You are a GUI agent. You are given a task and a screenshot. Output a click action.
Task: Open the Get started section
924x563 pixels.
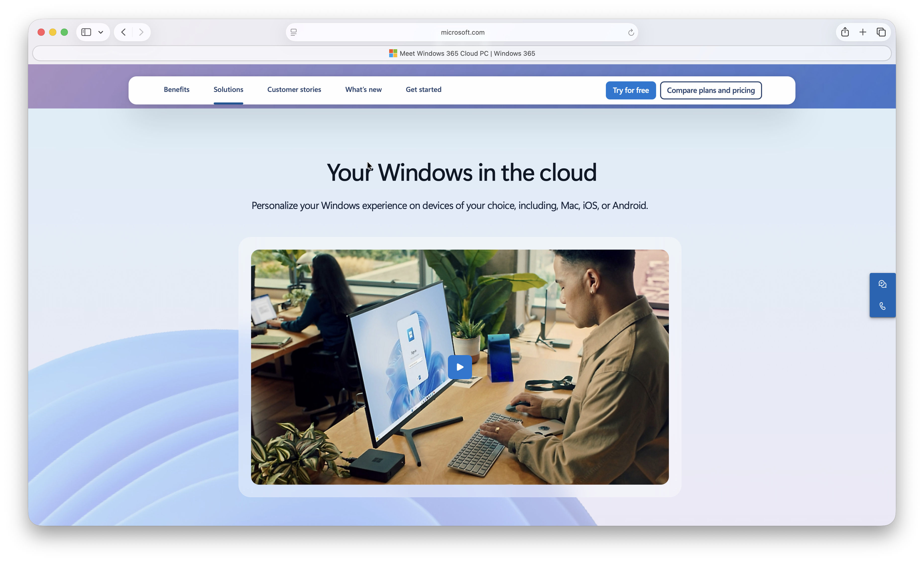423,90
